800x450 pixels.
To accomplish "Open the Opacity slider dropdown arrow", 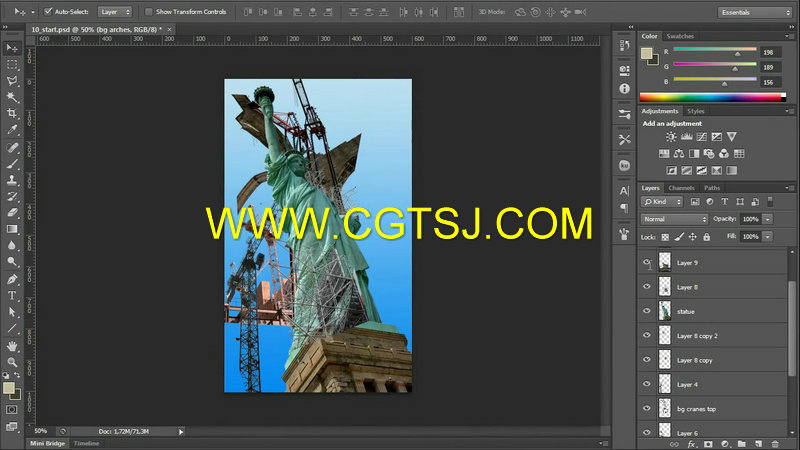I will coord(768,219).
